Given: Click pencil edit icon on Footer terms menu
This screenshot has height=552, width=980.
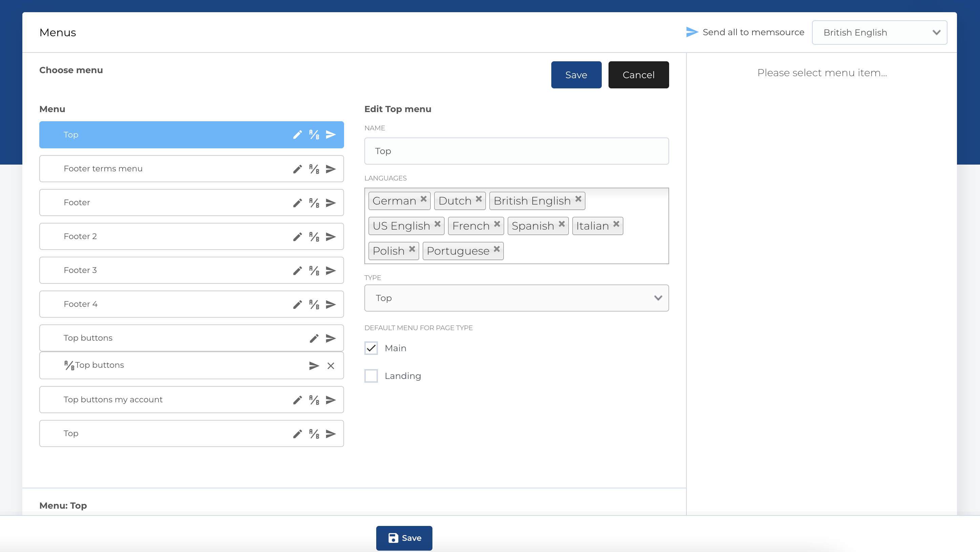Looking at the screenshot, I should pyautogui.click(x=298, y=169).
